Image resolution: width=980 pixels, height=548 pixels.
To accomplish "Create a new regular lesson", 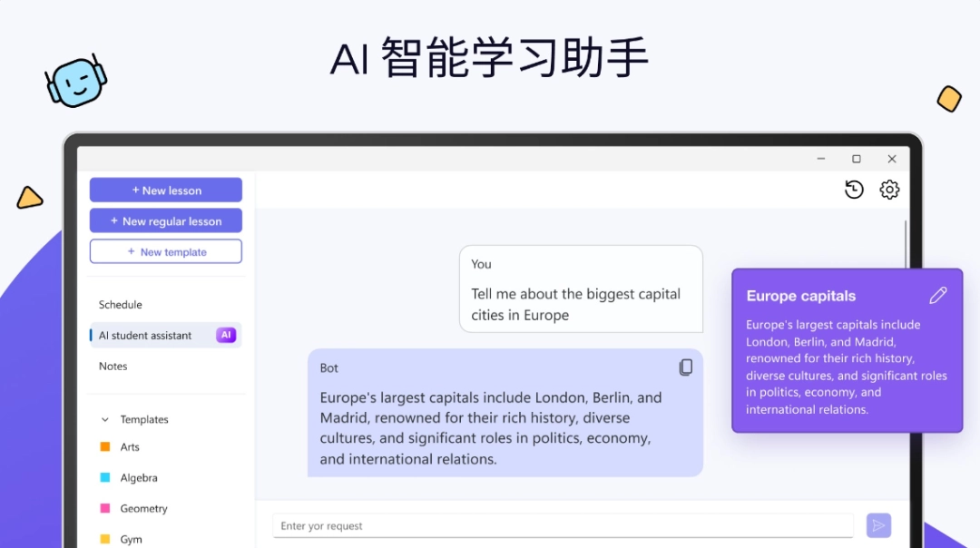I will (165, 220).
